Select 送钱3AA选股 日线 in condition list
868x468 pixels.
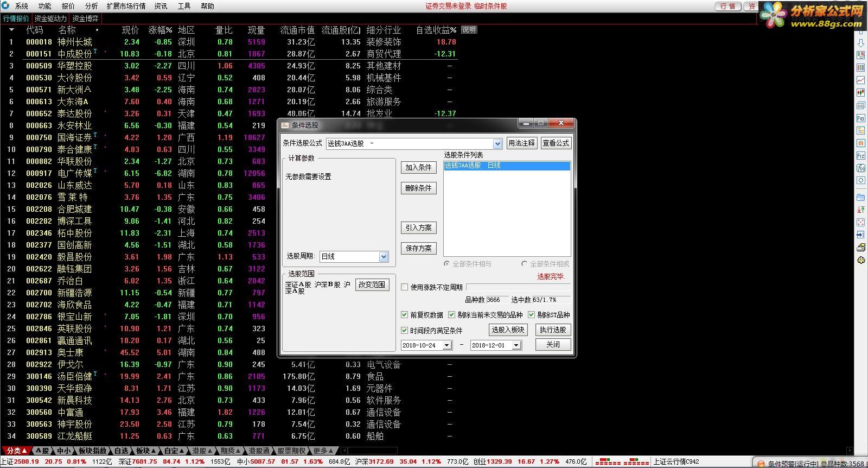click(x=507, y=166)
